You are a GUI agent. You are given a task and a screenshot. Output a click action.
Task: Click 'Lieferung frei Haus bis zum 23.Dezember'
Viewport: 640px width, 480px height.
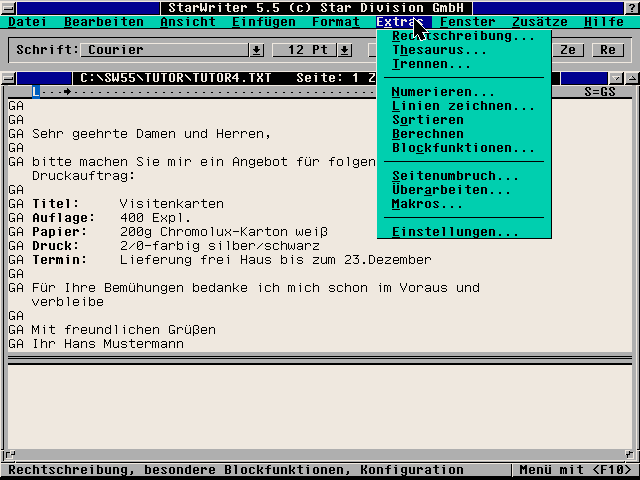(x=276, y=260)
